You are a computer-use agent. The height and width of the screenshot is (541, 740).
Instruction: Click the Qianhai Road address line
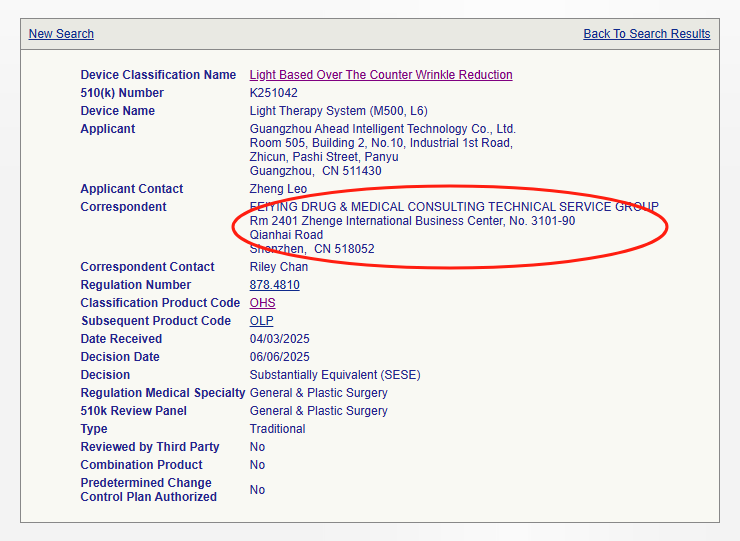pos(286,235)
